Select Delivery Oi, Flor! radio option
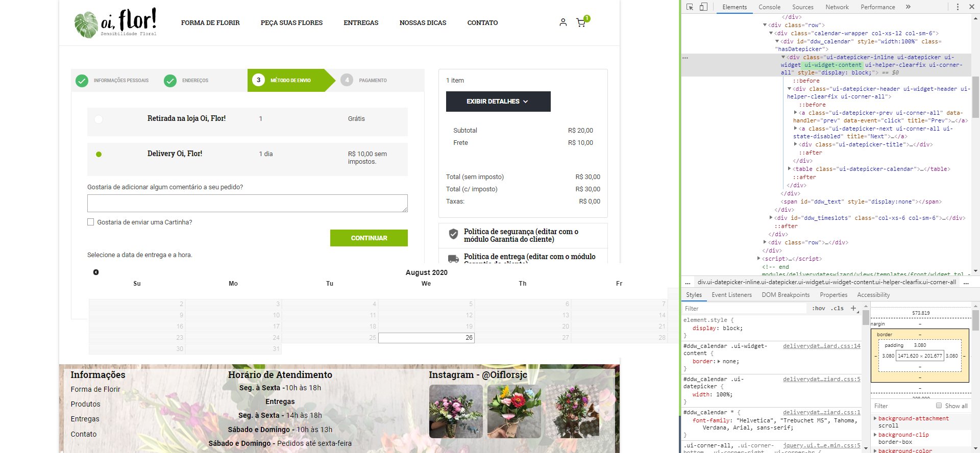The image size is (980, 453). click(x=99, y=154)
